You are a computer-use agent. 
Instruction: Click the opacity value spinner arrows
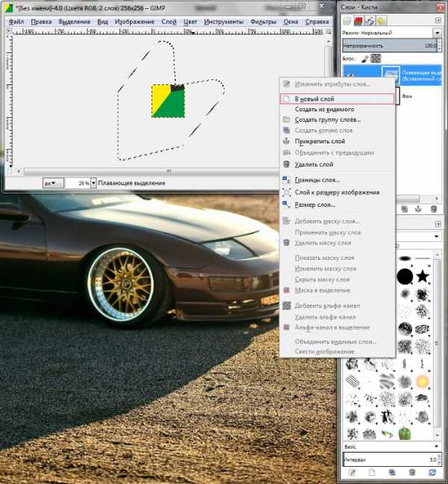(440, 46)
